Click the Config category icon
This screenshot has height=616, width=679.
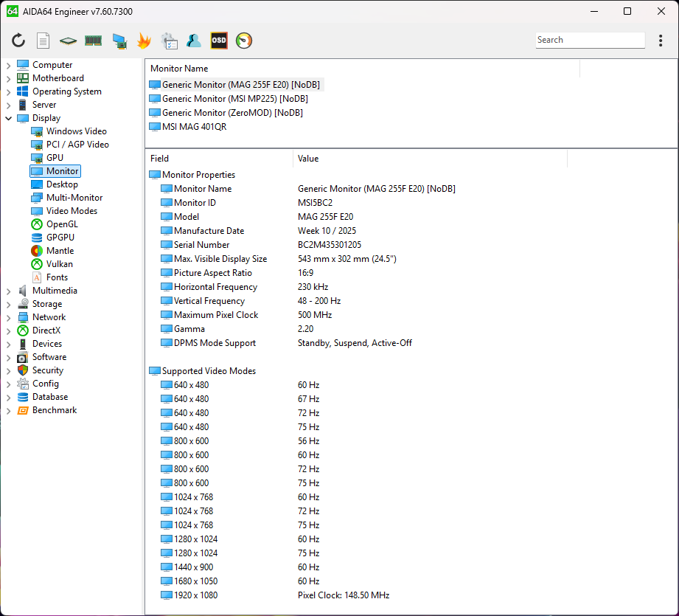(23, 384)
